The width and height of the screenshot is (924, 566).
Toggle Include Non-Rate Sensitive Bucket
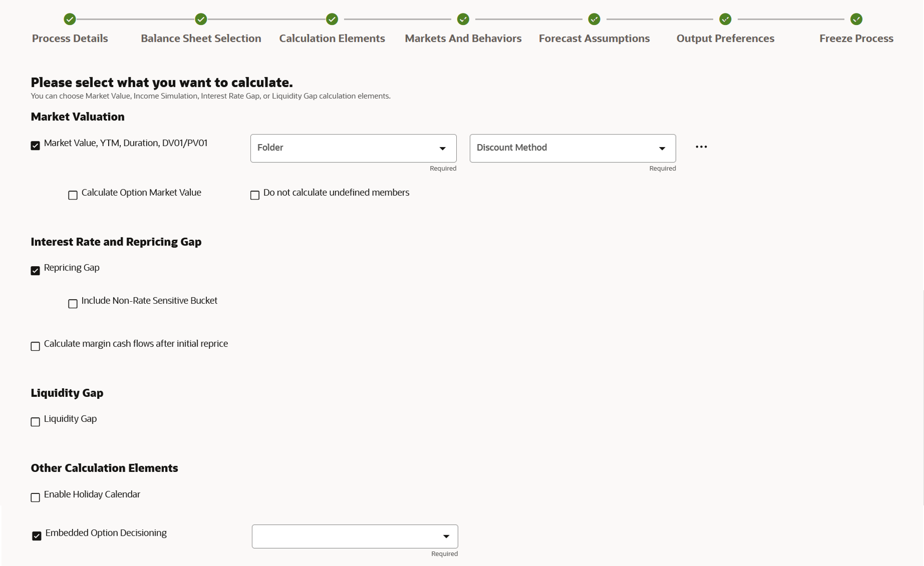point(73,304)
